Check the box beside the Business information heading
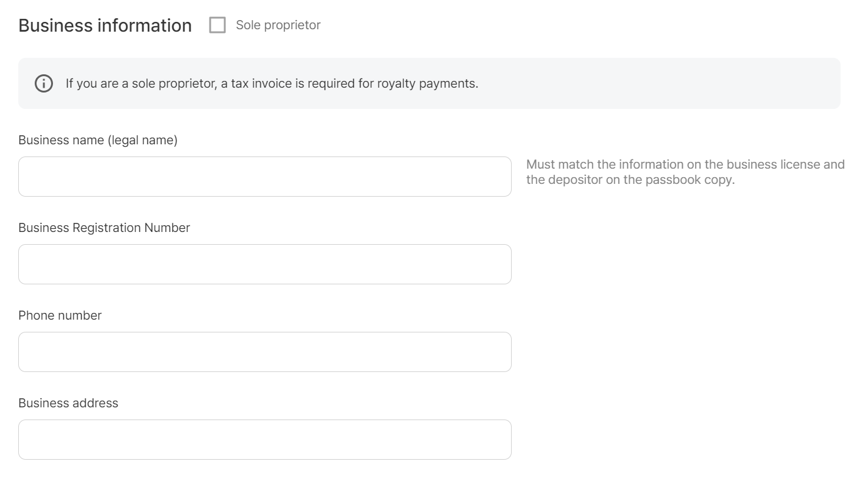 217,25
